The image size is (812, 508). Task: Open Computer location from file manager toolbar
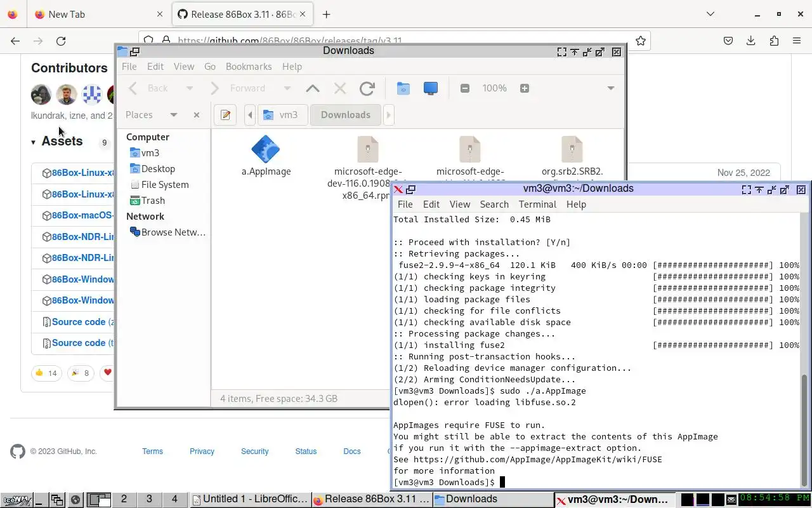pyautogui.click(x=431, y=88)
